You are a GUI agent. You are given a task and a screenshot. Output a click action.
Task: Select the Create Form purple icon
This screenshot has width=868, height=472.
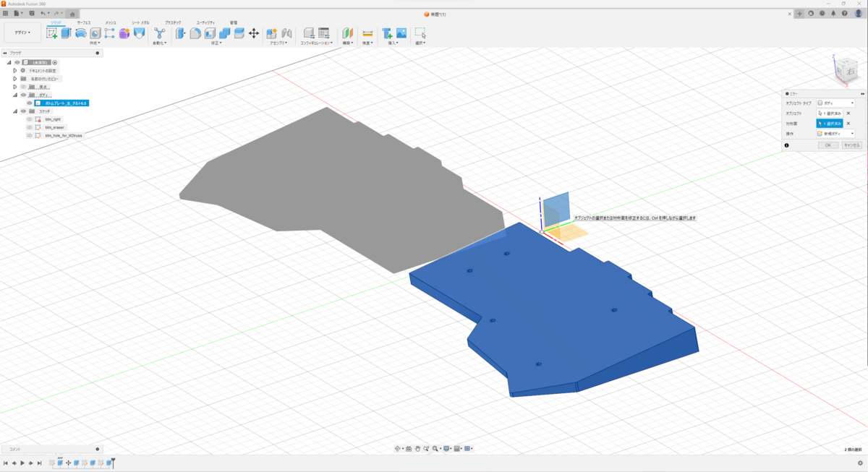(x=124, y=33)
